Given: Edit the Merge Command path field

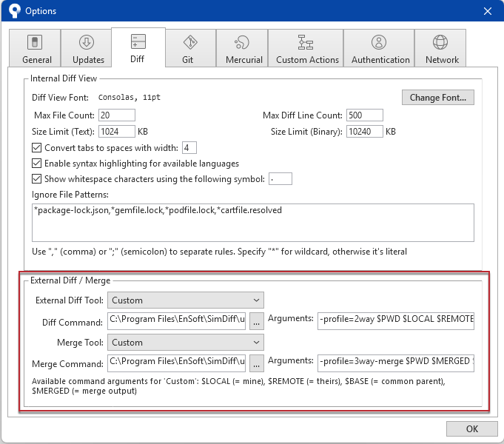Looking at the screenshot, I should 176,363.
